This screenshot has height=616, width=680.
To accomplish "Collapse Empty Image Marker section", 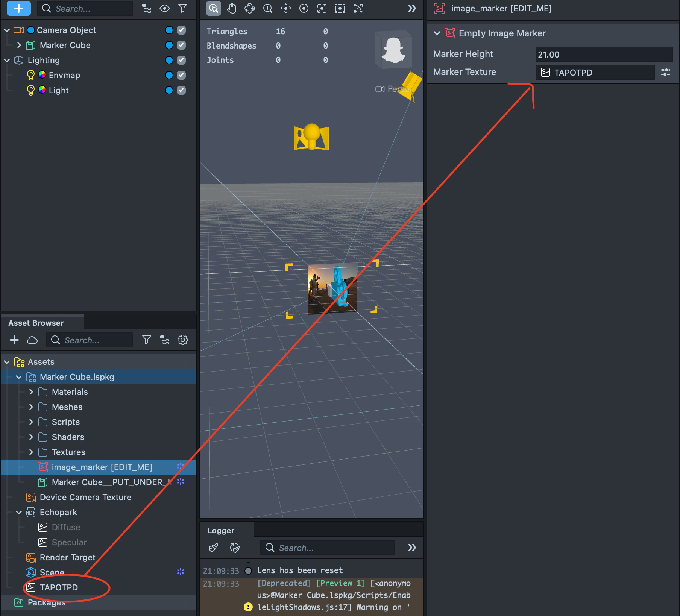I will tap(437, 33).
